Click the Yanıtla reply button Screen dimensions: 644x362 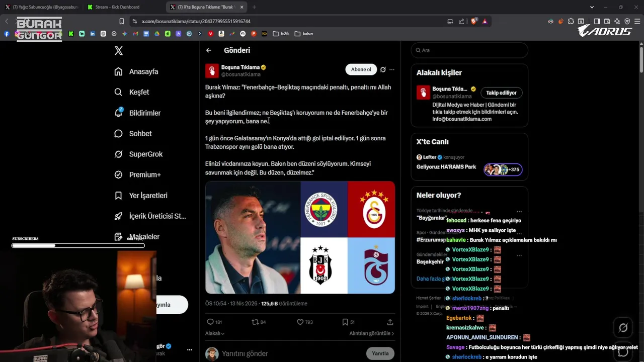click(380, 353)
